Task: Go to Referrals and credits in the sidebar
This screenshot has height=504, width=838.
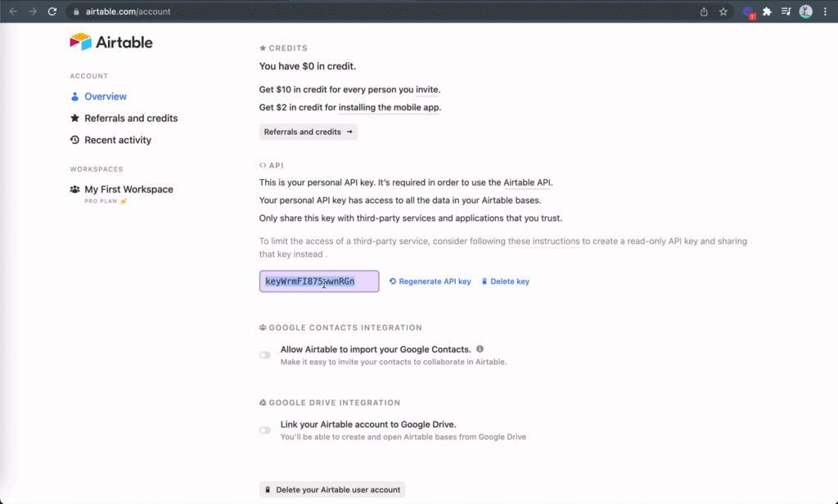Action: tap(130, 119)
